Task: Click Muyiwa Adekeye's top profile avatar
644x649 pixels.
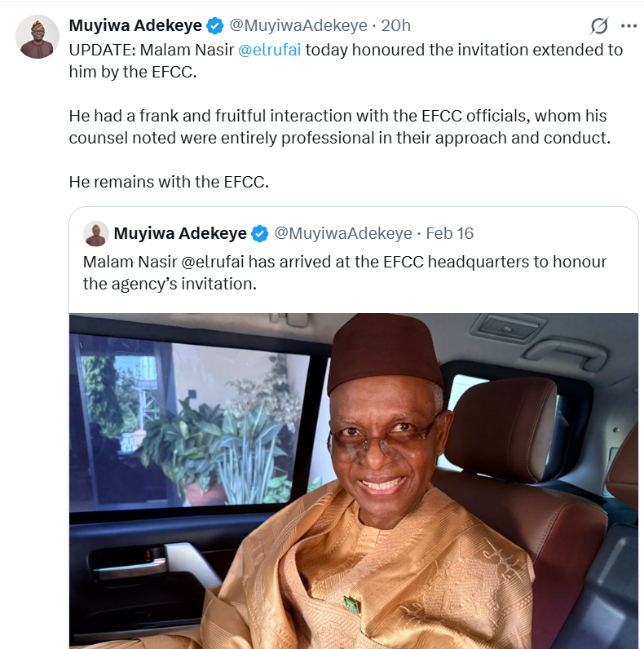Action: (x=37, y=37)
